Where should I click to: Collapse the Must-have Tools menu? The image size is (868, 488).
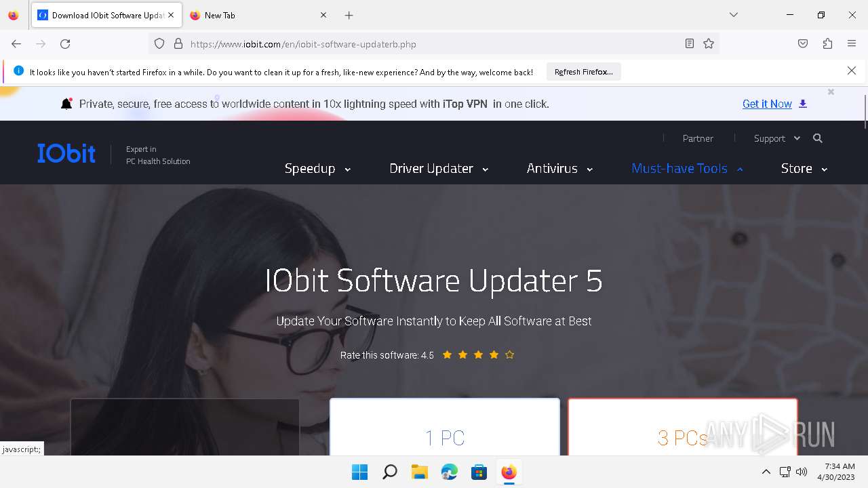[x=687, y=169]
